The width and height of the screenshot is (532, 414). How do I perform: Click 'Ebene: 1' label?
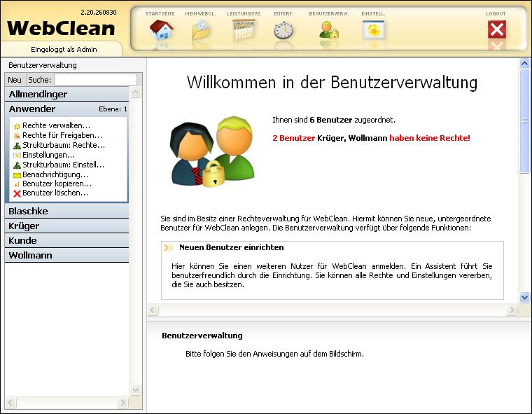113,109
